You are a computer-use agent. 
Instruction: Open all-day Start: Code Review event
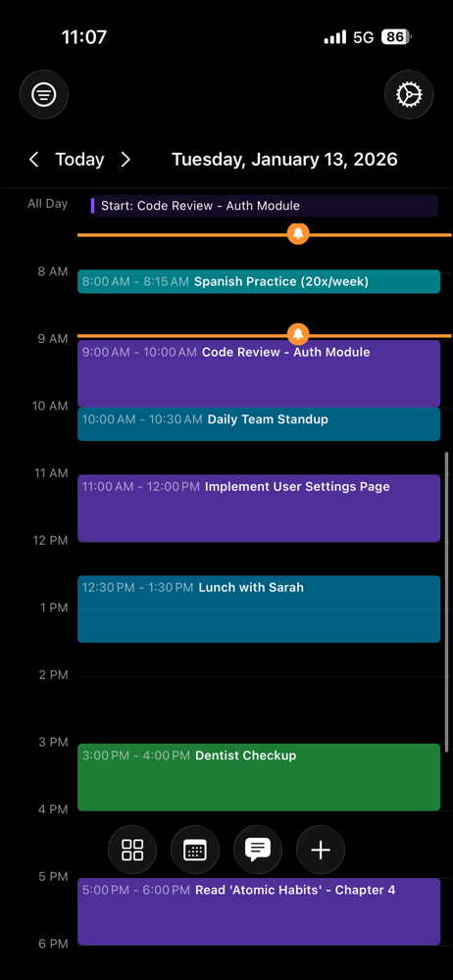pyautogui.click(x=264, y=206)
